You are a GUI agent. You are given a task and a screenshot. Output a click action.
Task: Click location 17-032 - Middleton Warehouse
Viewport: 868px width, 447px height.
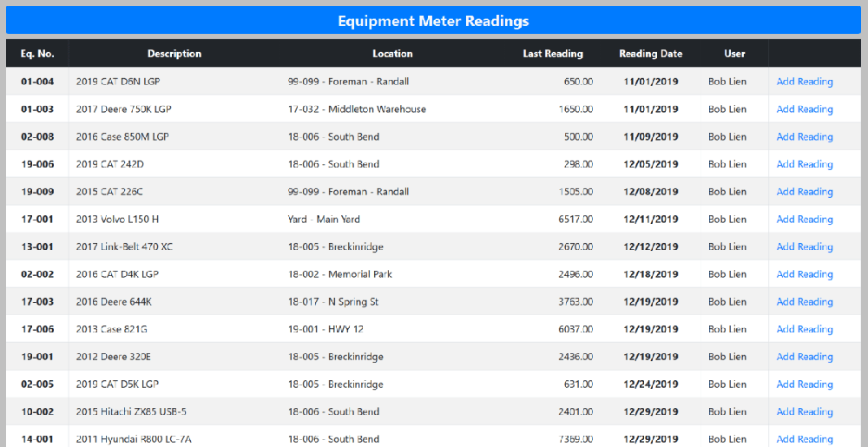click(x=357, y=109)
